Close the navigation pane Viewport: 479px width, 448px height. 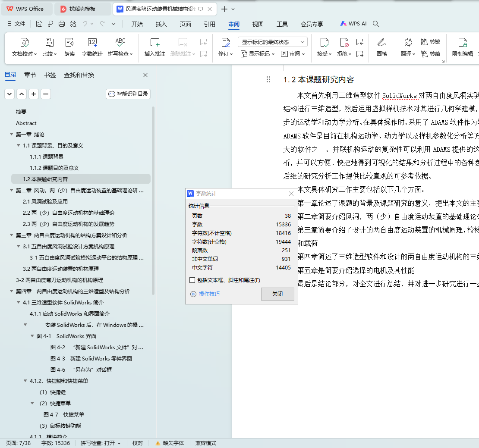pyautogui.click(x=145, y=75)
